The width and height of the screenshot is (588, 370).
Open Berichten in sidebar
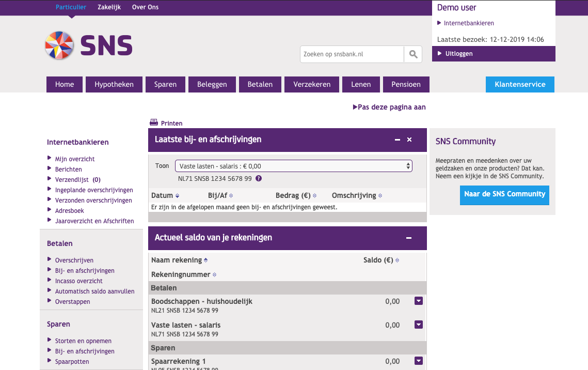[x=68, y=169]
